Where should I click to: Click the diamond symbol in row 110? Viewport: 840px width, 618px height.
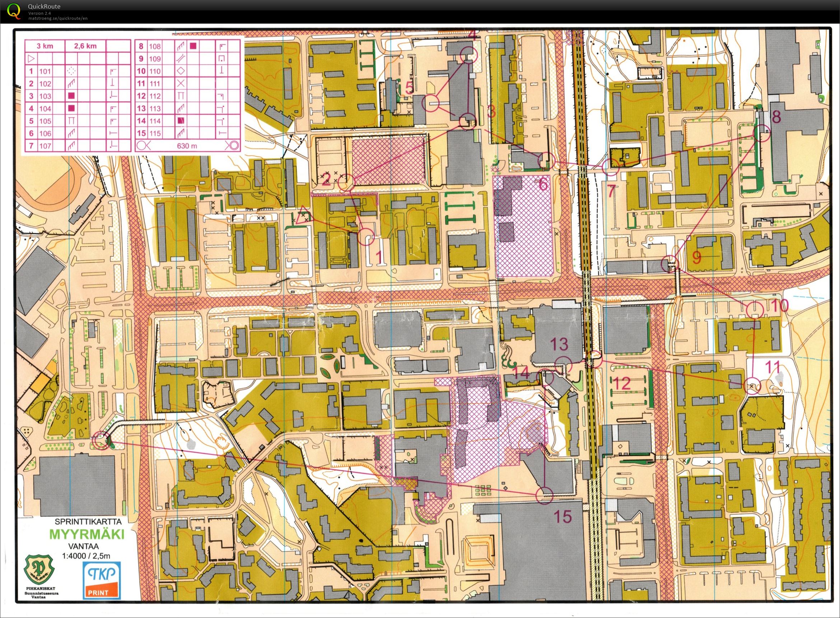click(x=181, y=71)
